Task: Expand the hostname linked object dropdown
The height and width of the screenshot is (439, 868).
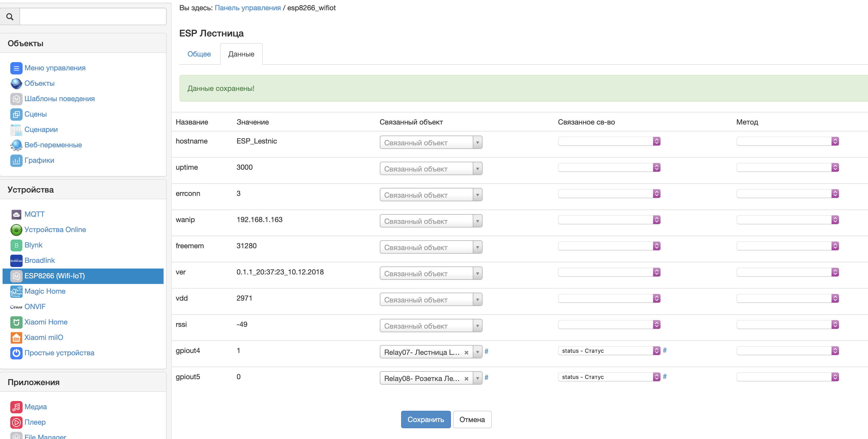Action: [x=477, y=142]
